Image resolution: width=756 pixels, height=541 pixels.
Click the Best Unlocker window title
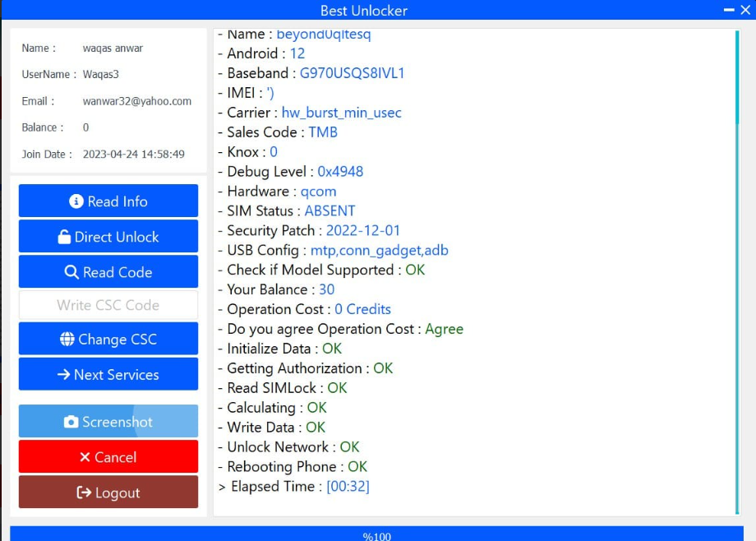364,11
